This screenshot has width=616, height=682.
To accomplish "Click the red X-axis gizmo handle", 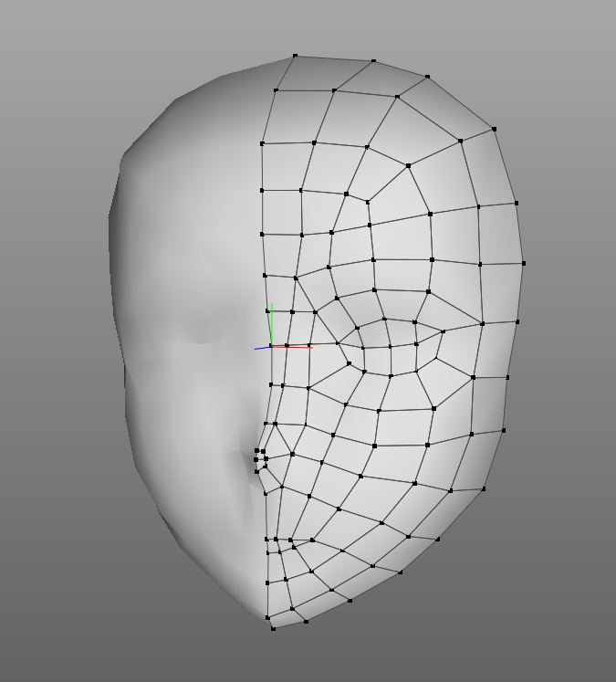I will click(x=292, y=347).
